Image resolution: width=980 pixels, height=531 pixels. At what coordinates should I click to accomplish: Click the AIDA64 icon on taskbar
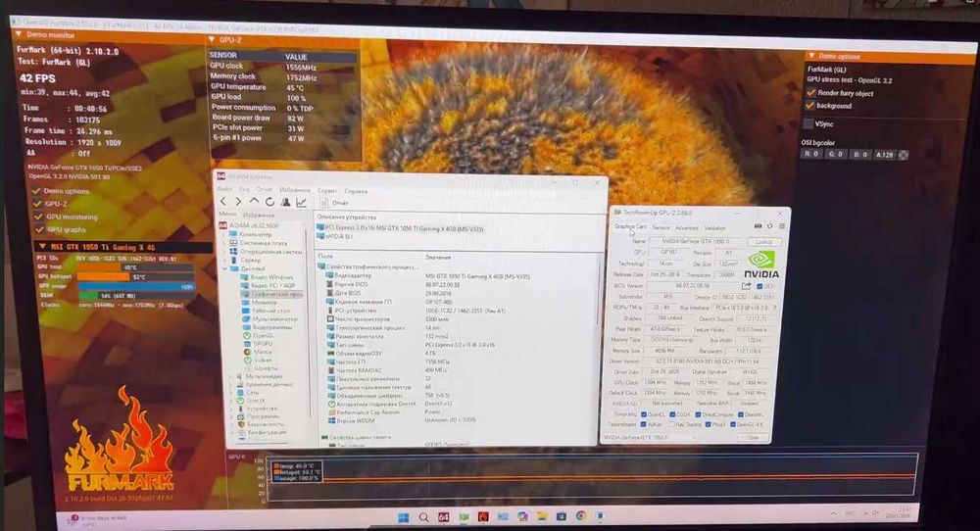tap(443, 517)
